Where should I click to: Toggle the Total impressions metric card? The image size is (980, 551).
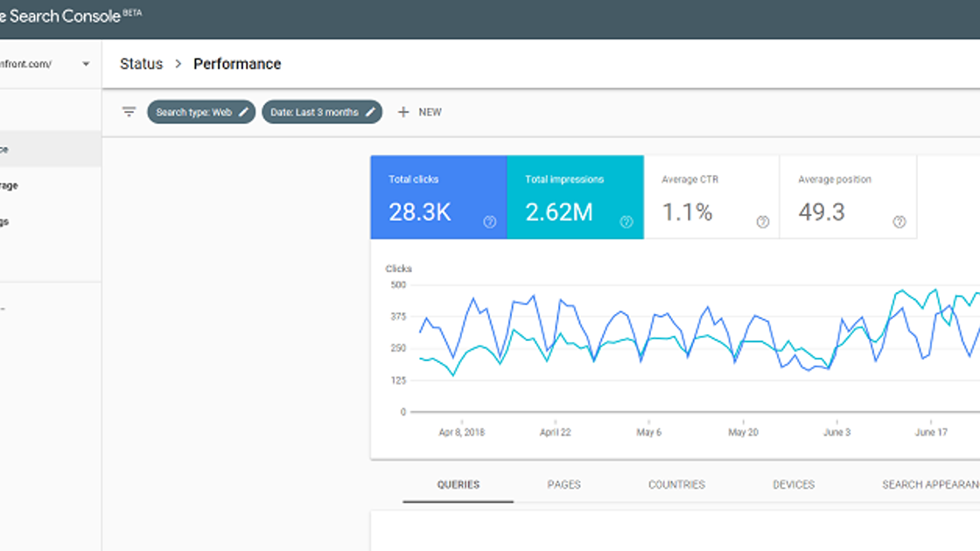click(x=576, y=197)
